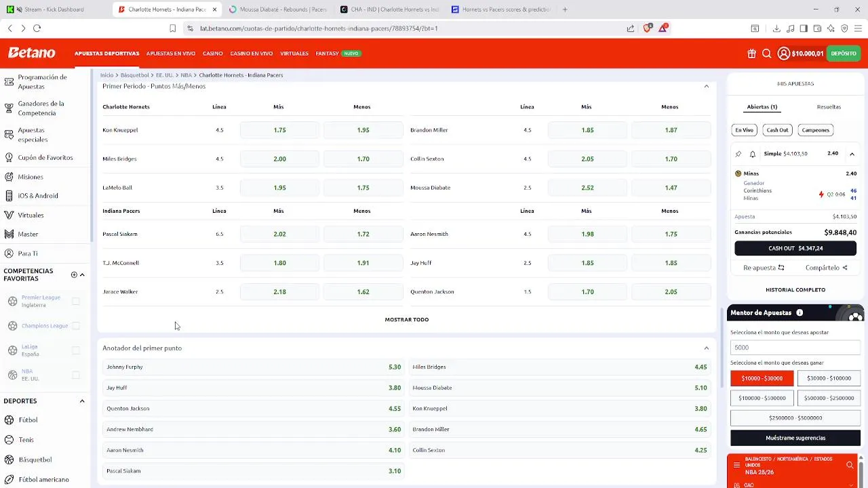Collapse the Simple $4.103,50 bet details
Viewport: 868px width, 488px height.
[852, 154]
